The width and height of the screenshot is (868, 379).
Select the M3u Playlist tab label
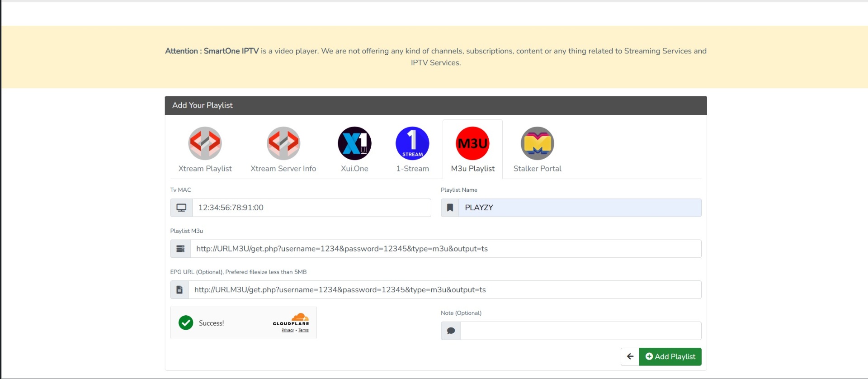473,168
